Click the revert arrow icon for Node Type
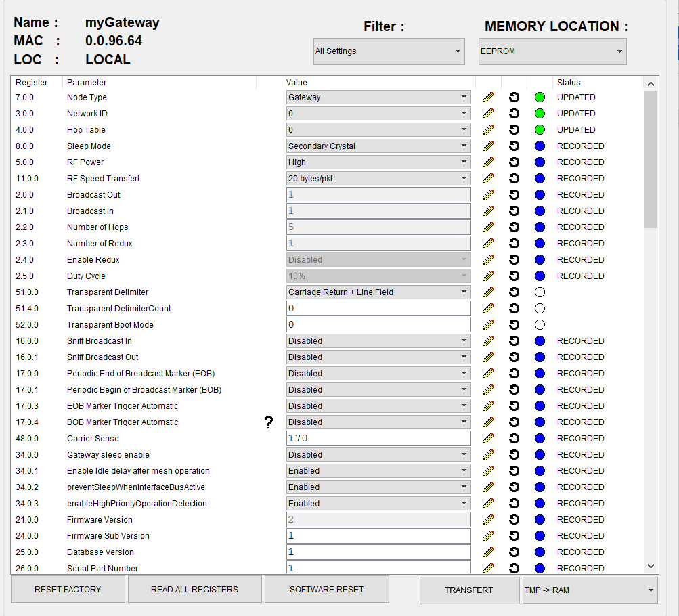 click(x=514, y=97)
